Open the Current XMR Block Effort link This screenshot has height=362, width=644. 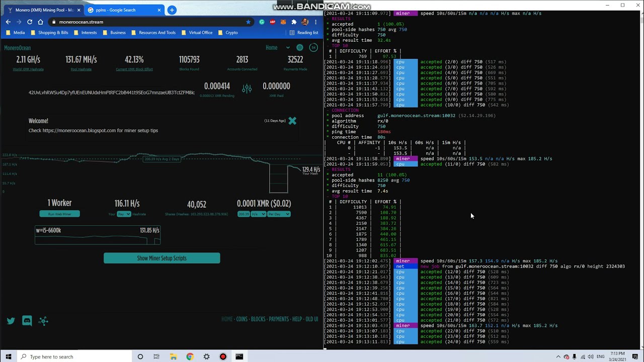pos(134,69)
